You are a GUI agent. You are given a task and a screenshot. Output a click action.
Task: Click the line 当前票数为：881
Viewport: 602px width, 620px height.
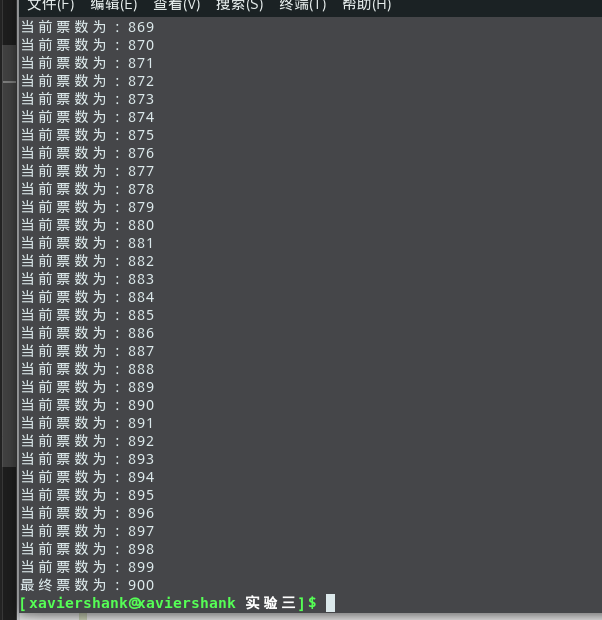click(87, 243)
